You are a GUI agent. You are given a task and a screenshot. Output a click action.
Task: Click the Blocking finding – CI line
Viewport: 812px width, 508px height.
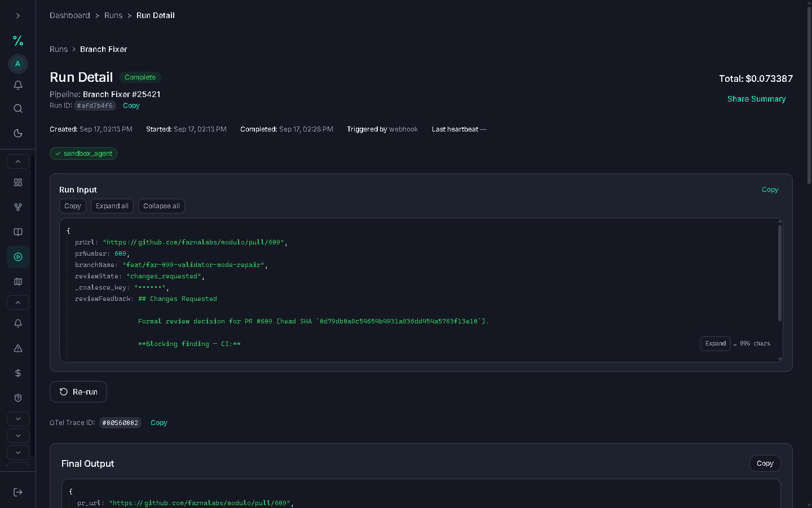[189, 344]
